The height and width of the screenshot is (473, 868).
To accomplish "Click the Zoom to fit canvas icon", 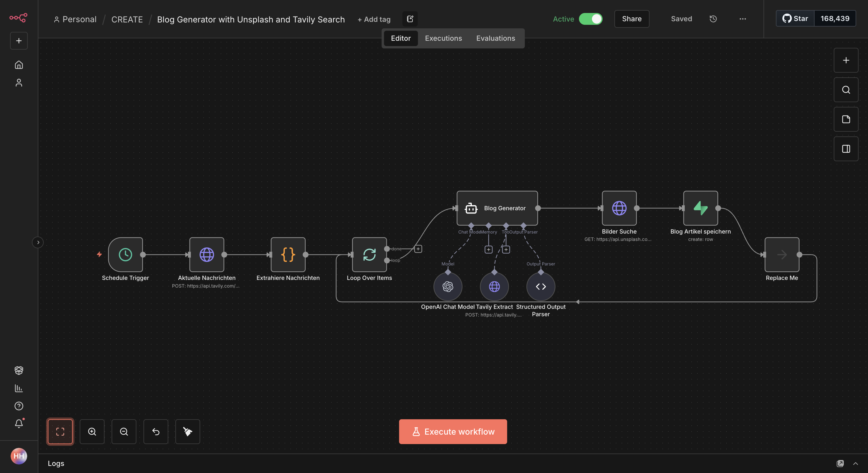I will (x=60, y=432).
